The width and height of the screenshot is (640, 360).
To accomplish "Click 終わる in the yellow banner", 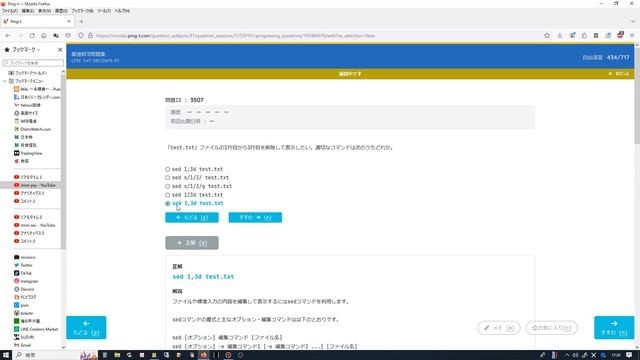I will [619, 74].
